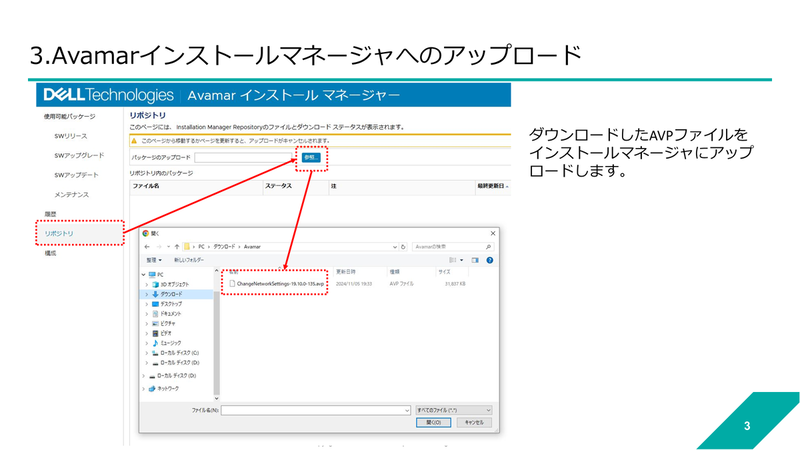Click the ピクチャ folder icon
This screenshot has height=450, width=800.
tap(156, 323)
